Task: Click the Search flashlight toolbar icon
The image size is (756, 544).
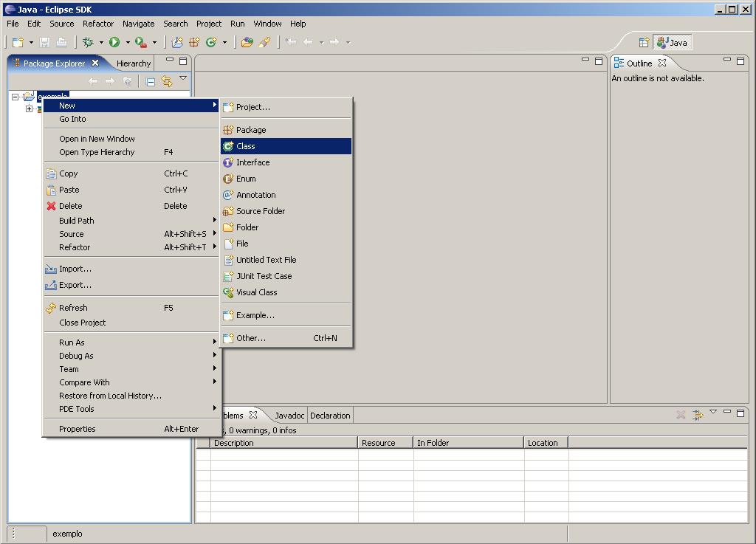Action: (x=264, y=42)
